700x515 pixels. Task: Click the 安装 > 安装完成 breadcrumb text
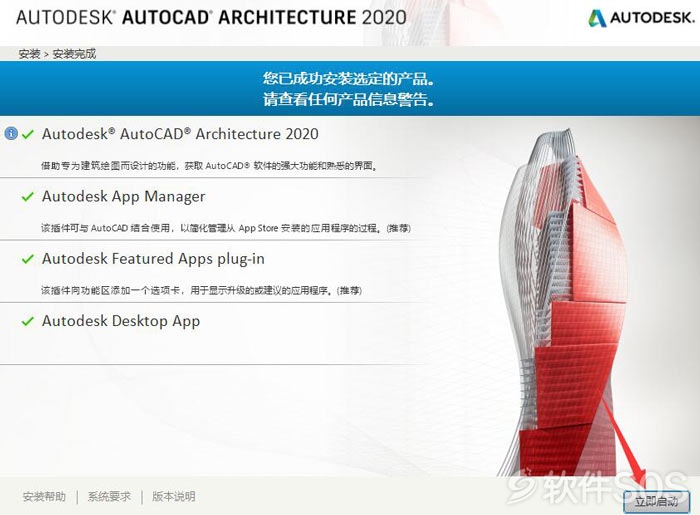tap(57, 54)
